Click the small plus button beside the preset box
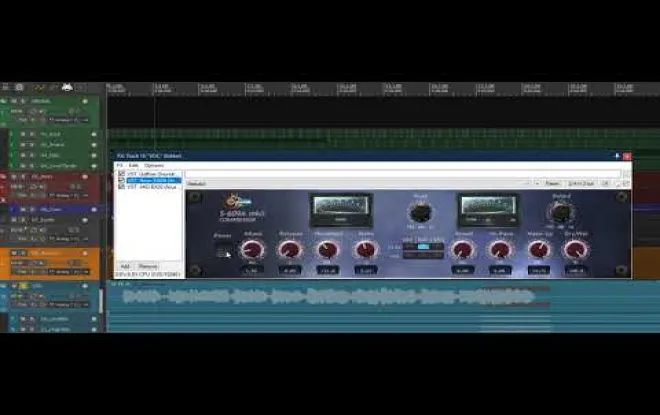 coord(537,184)
